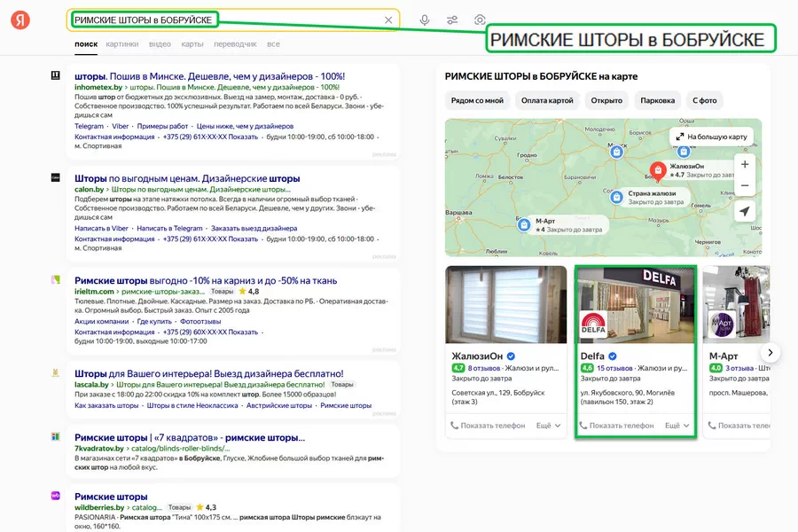Switch to the переводчик tab

[x=235, y=43]
